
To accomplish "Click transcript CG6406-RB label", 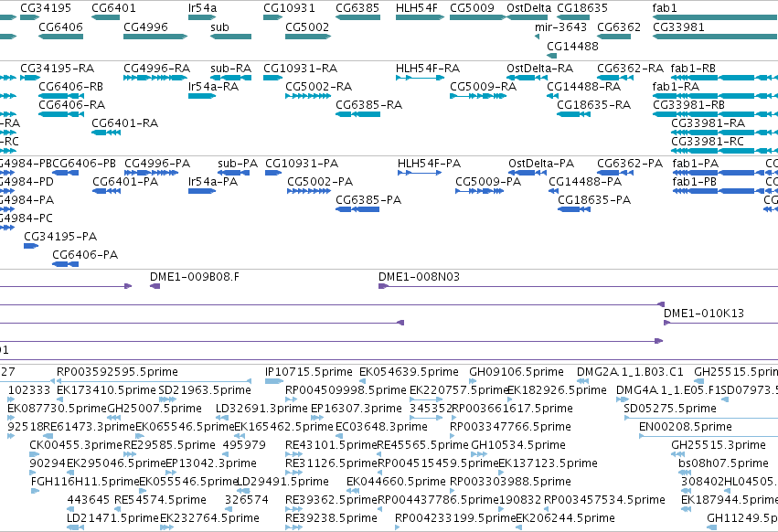I will pyautogui.click(x=71, y=86).
